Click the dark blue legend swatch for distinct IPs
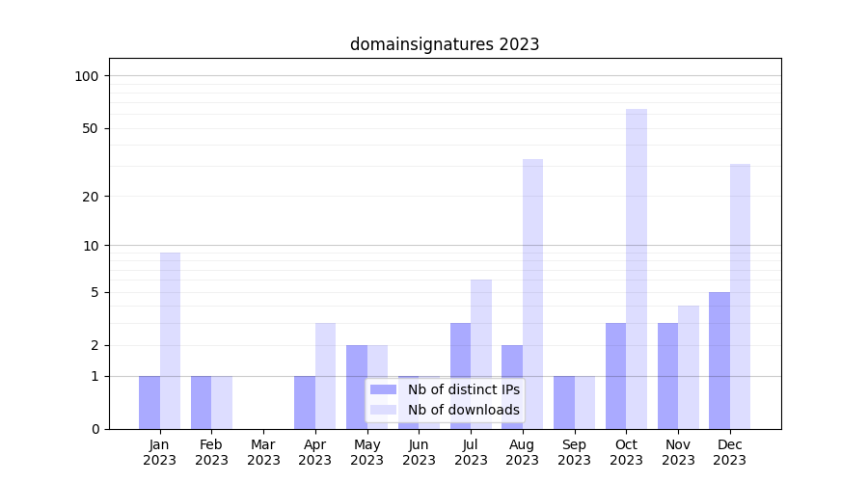Viewport: 868px width, 482px height. pos(384,389)
